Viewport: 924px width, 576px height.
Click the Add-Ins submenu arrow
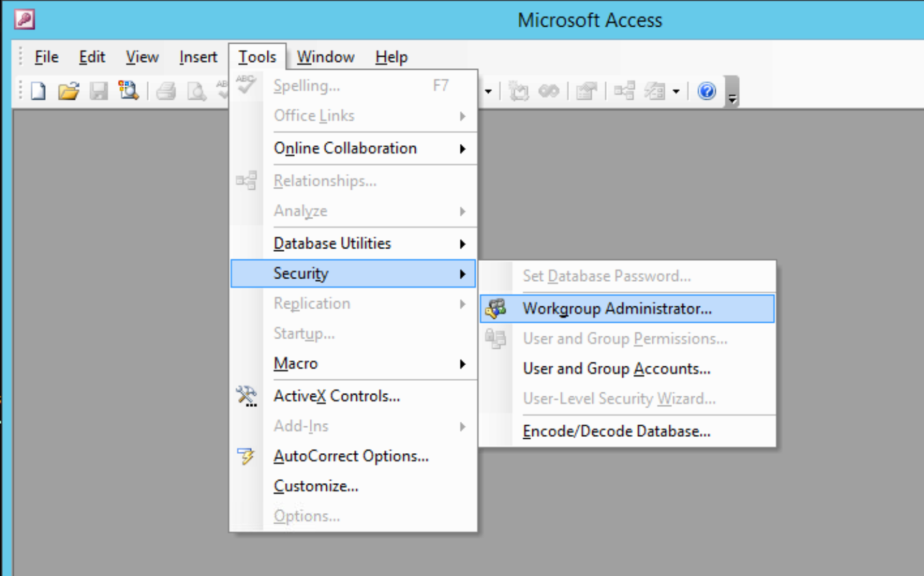pos(463,427)
